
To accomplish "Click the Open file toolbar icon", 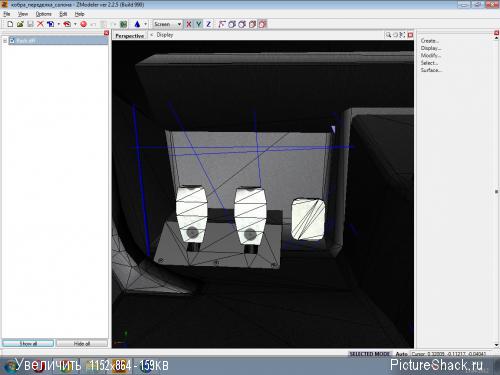I will [x=20, y=24].
